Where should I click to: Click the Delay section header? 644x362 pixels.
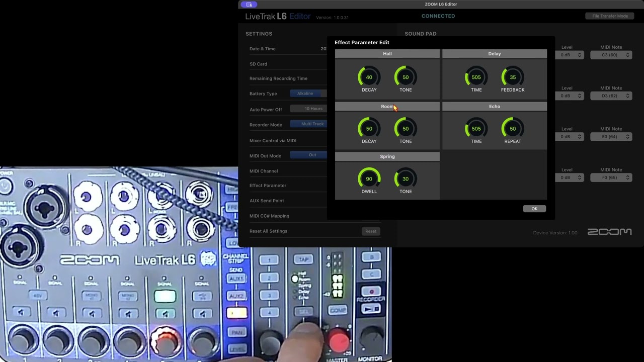click(495, 54)
